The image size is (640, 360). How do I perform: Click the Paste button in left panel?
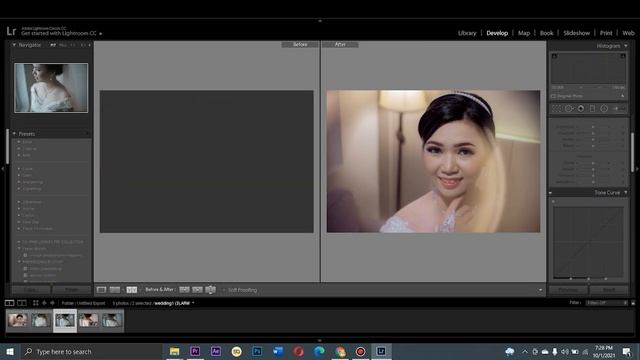pyautogui.click(x=72, y=290)
